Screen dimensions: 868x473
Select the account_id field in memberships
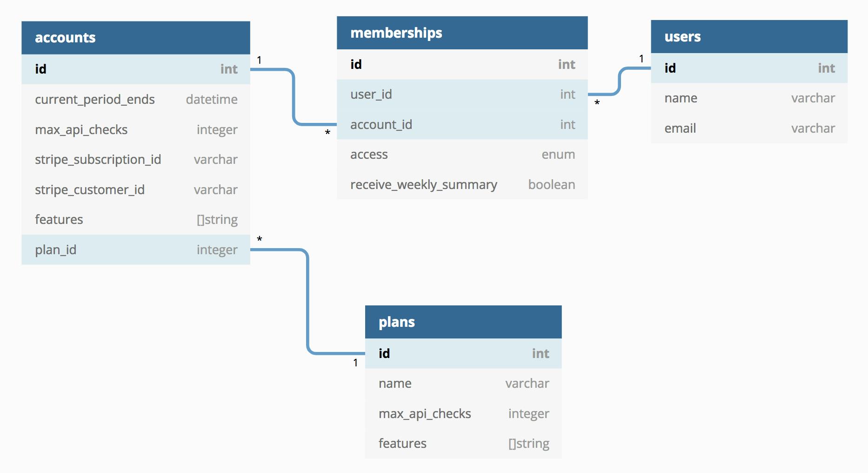click(462, 125)
